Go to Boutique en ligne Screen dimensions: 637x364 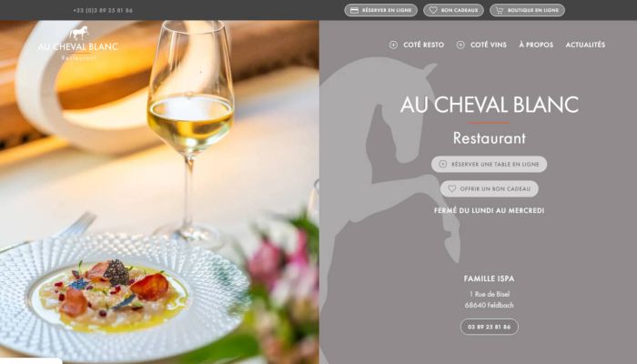click(x=527, y=10)
